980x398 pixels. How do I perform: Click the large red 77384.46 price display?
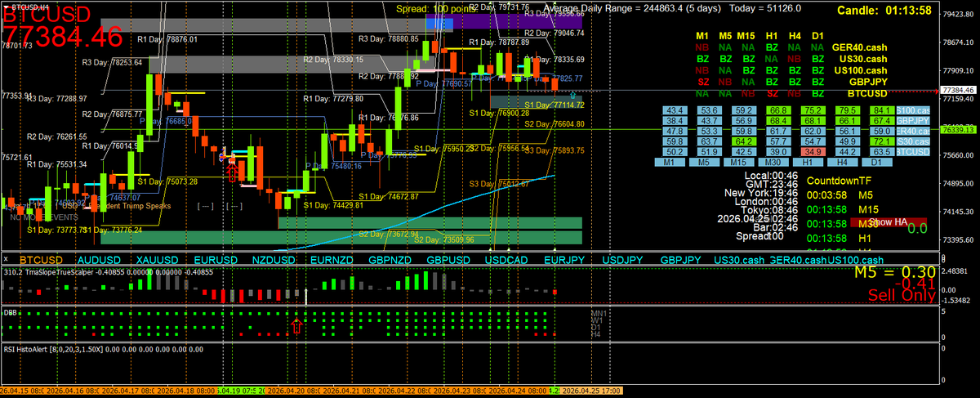pos(62,35)
